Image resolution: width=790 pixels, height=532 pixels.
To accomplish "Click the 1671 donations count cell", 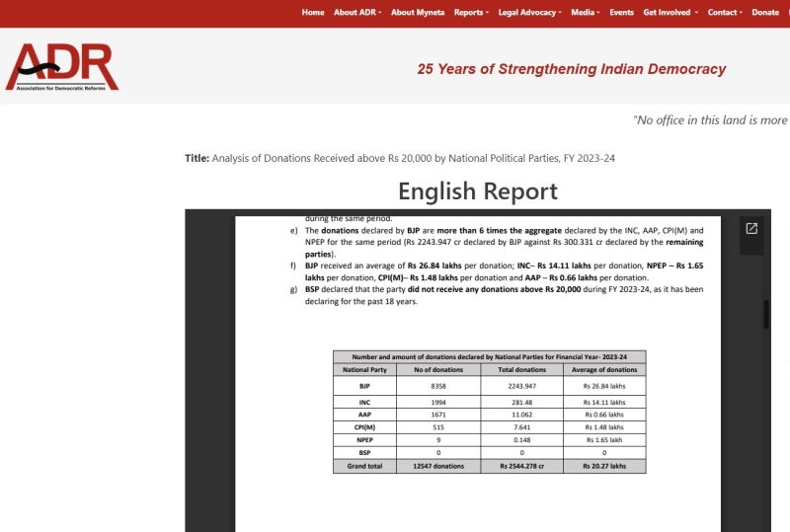I will coord(438,415).
